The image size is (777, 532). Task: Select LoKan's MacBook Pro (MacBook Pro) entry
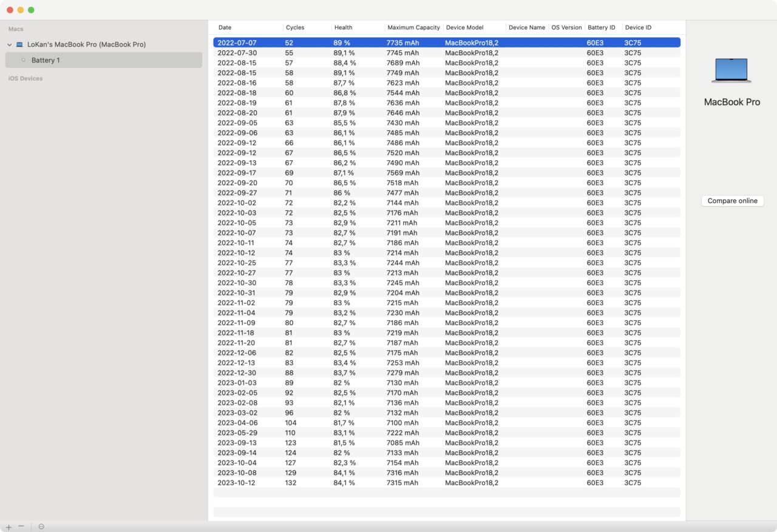tap(86, 44)
